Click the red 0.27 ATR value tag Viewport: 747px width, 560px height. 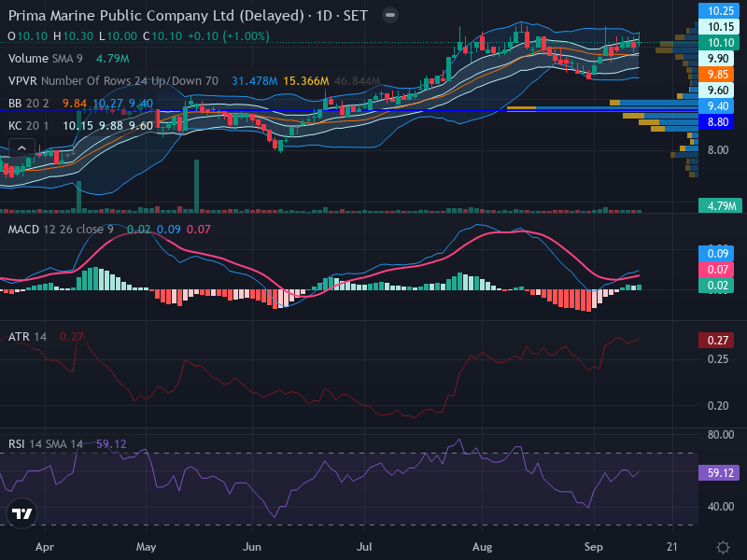[x=717, y=341]
